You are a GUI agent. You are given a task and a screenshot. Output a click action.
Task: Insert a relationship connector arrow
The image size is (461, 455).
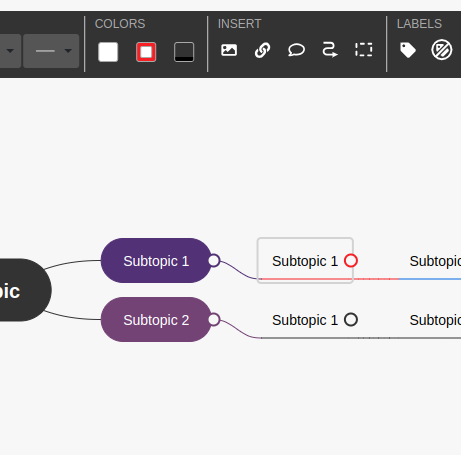[x=330, y=50]
